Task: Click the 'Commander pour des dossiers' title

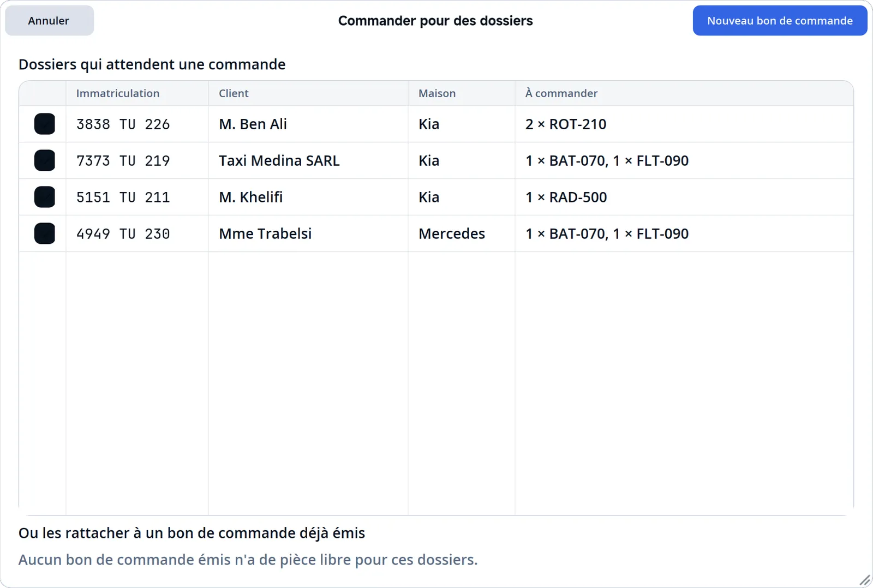Action: [x=435, y=21]
